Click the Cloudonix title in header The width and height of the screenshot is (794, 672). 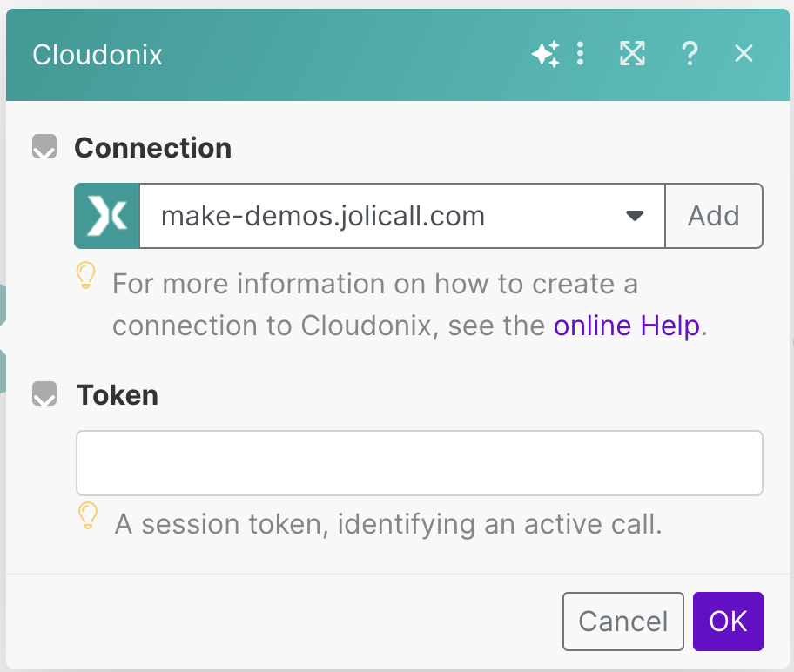pos(98,55)
